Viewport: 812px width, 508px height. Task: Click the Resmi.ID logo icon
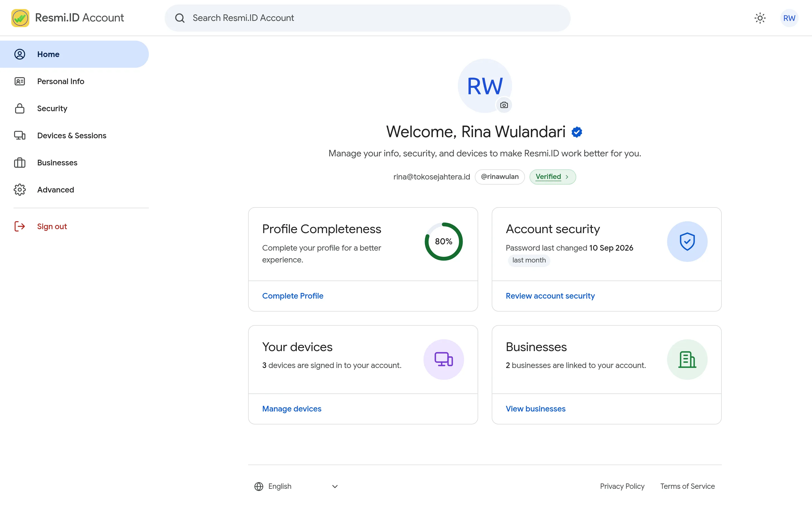(x=20, y=18)
